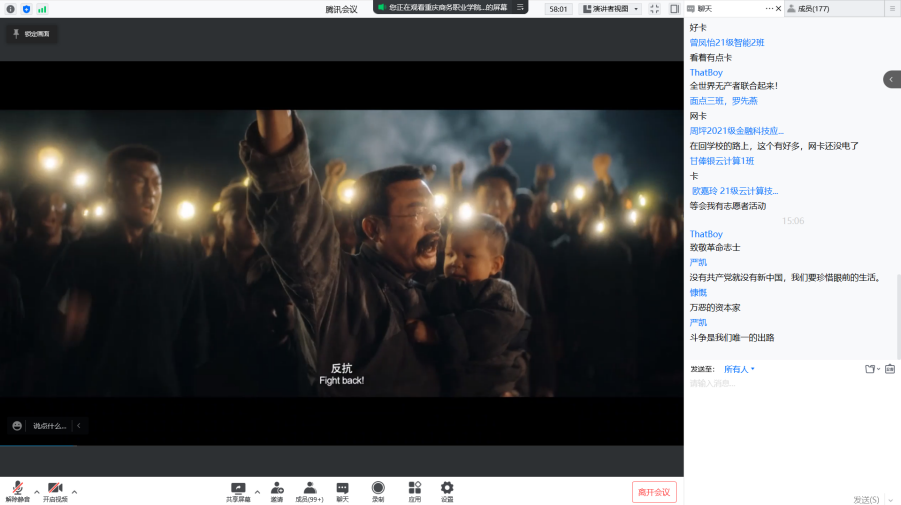Toggle chat panel from bottom toolbar
This screenshot has width=901, height=505.
coord(342,488)
